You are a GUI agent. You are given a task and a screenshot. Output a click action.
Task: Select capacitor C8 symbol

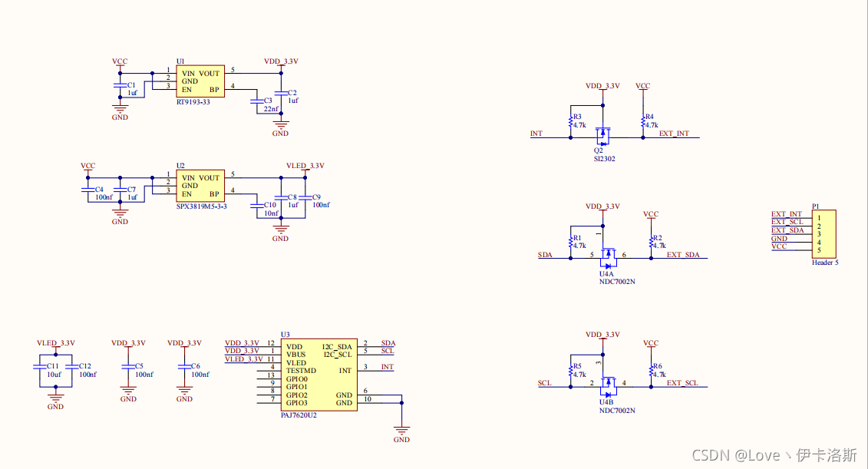[x=281, y=198]
